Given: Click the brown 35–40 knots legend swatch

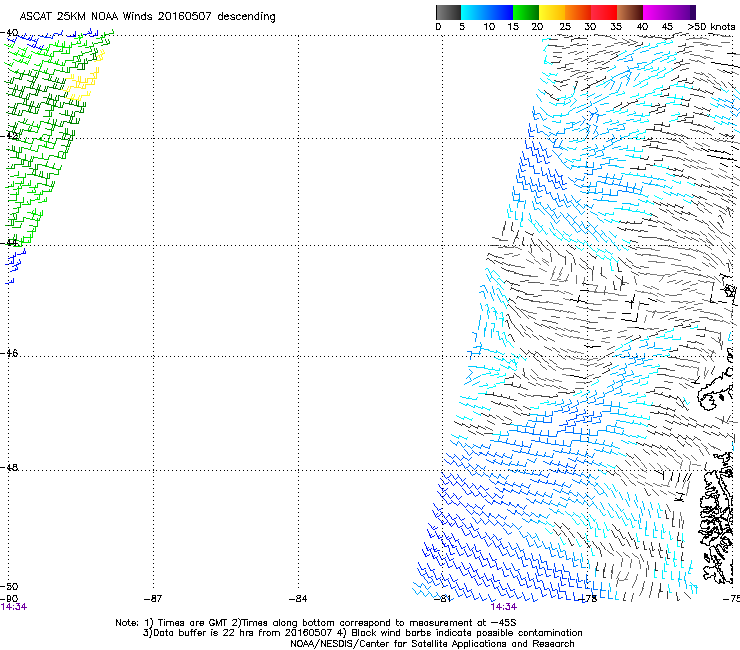Looking at the screenshot, I should 630,12.
